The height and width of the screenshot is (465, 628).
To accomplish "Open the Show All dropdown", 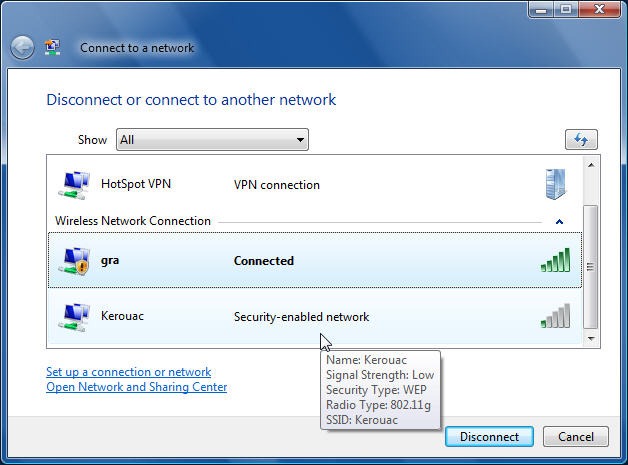I will [212, 139].
